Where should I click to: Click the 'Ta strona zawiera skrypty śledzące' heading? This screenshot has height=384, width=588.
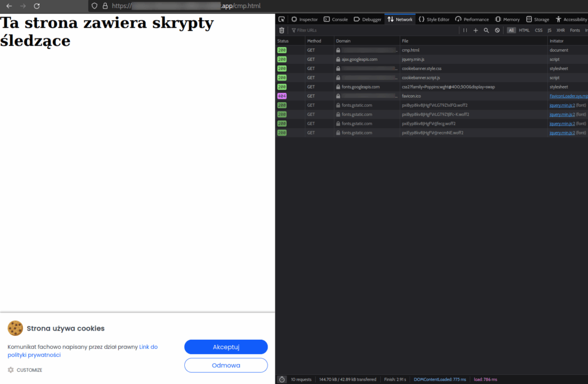(107, 32)
